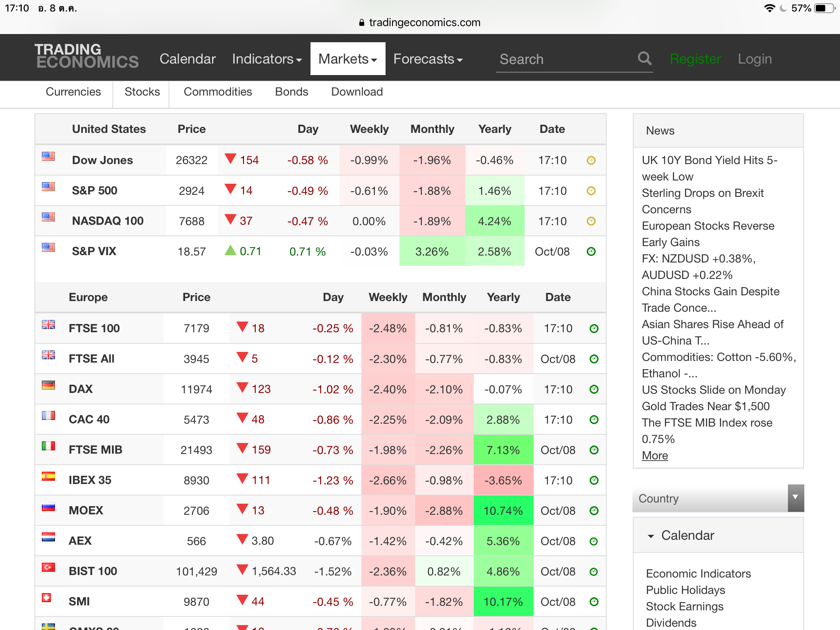Click the green clock icon in IBEX 35 row
Image resolution: width=840 pixels, height=630 pixels.
point(593,480)
